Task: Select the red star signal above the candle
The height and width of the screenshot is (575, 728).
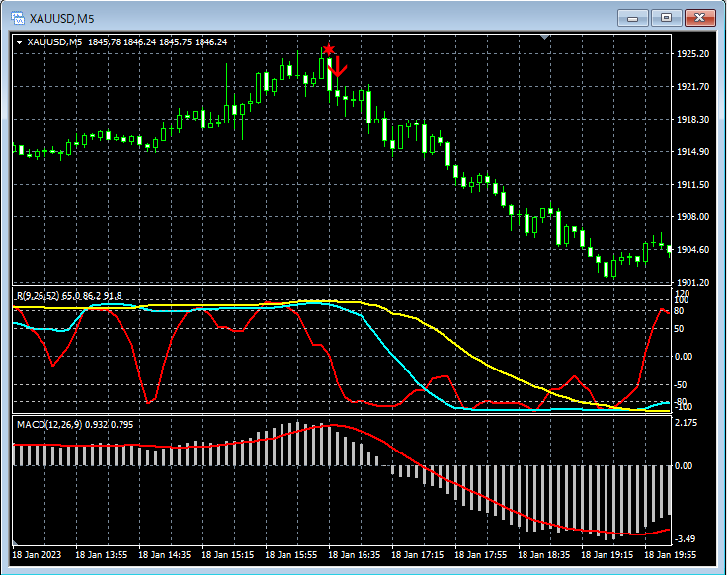Action: (x=328, y=49)
